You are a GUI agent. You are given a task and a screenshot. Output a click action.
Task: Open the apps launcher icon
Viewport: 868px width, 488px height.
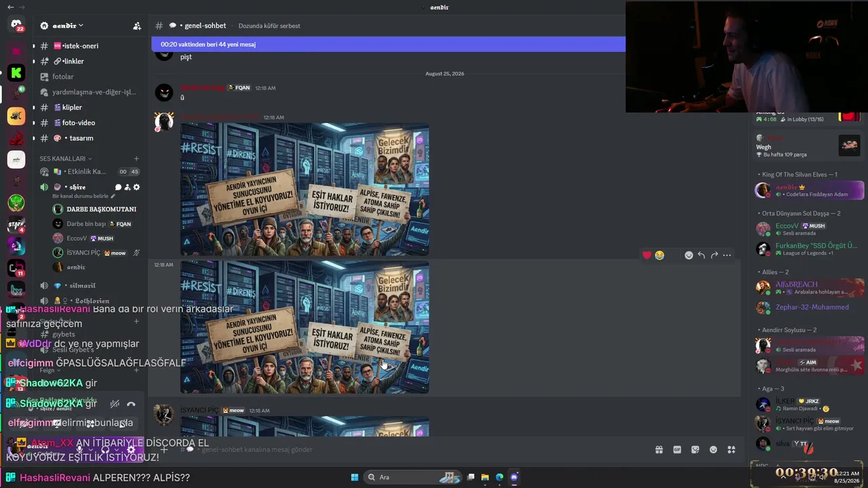coord(731,449)
